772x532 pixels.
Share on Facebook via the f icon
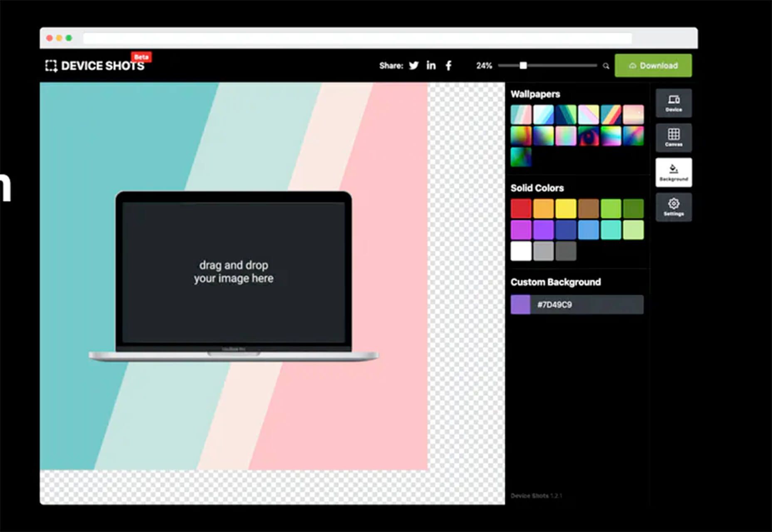[x=448, y=66]
